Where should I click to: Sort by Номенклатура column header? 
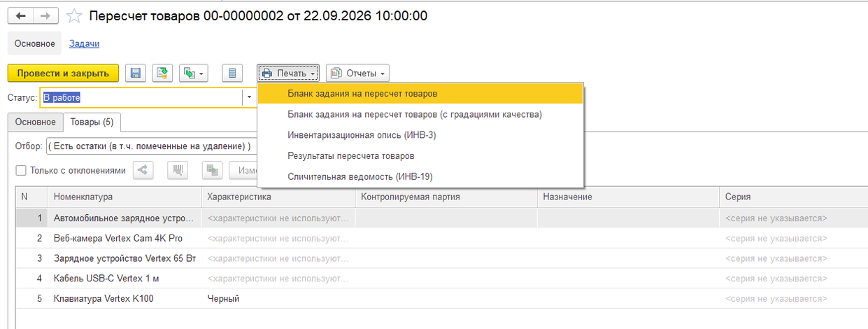click(124, 197)
